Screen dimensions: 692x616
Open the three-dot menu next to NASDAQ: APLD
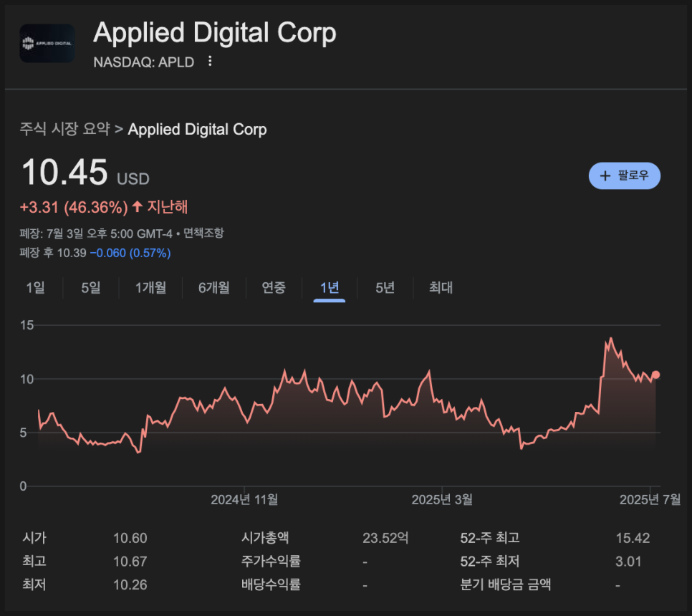pyautogui.click(x=210, y=61)
